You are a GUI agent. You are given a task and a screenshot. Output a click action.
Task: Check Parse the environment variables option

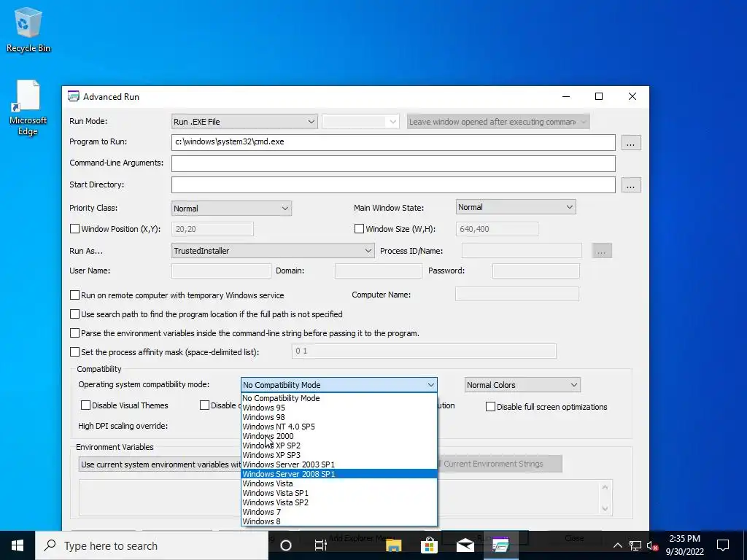pos(75,333)
